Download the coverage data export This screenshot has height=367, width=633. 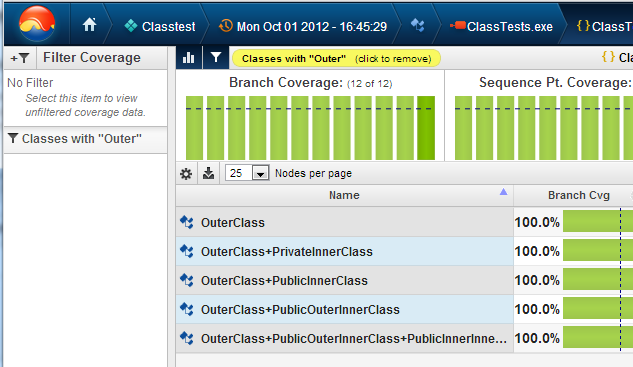(208, 174)
